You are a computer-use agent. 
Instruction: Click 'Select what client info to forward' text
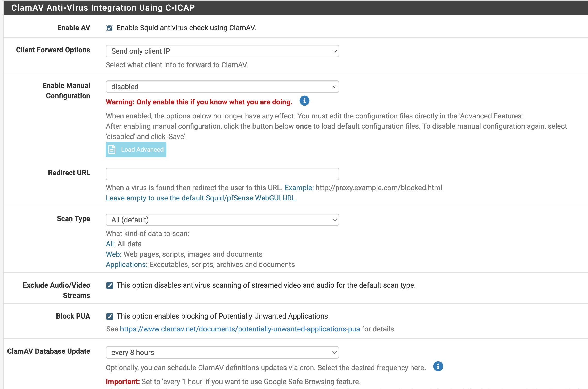point(177,65)
